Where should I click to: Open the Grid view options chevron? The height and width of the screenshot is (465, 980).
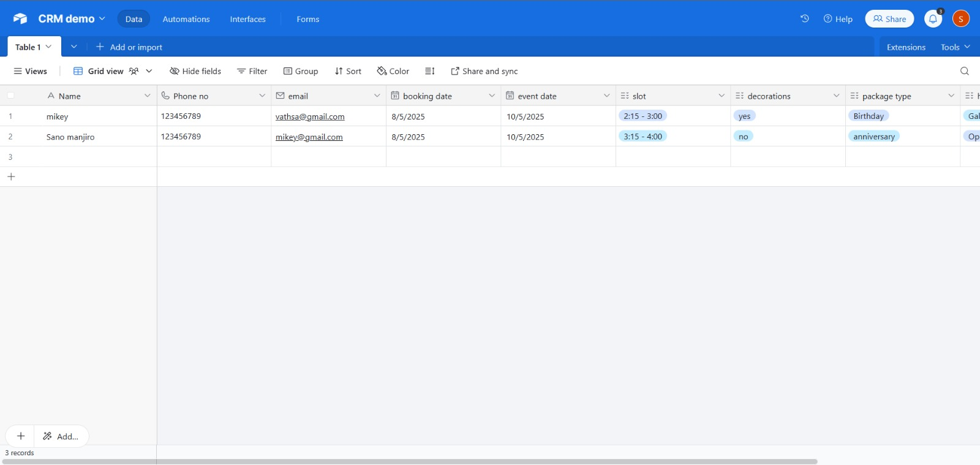(149, 71)
